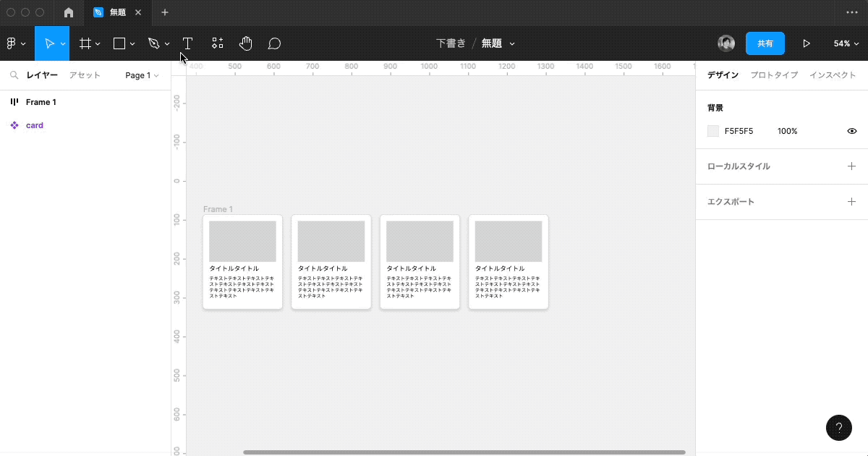Open the Resources panel icon
This screenshot has height=456, width=868.
(x=217, y=43)
